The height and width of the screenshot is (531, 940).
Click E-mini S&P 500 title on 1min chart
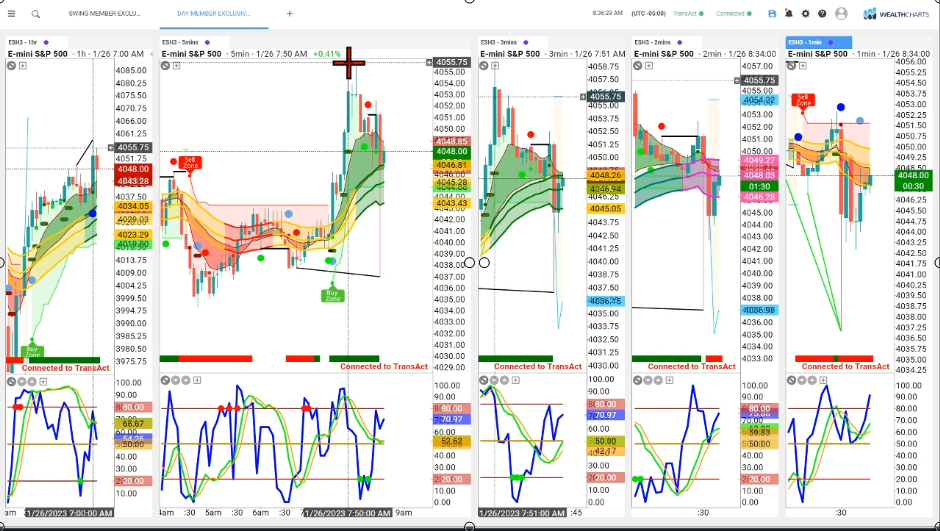click(817, 53)
